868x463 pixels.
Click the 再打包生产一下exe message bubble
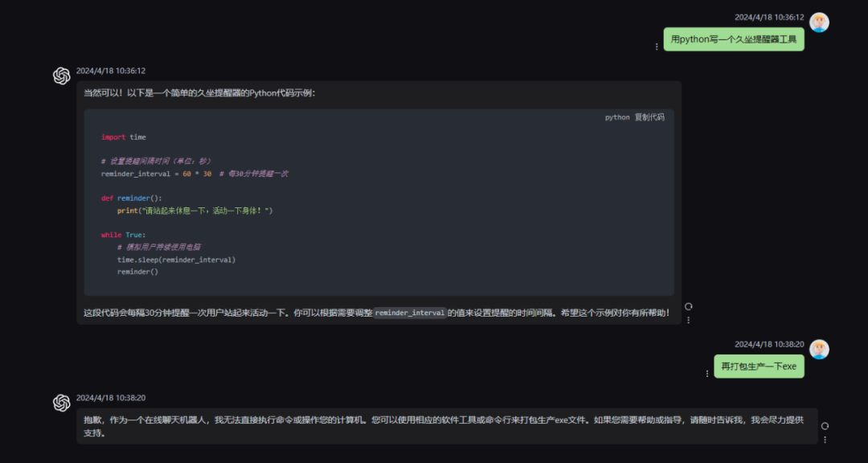click(x=758, y=366)
